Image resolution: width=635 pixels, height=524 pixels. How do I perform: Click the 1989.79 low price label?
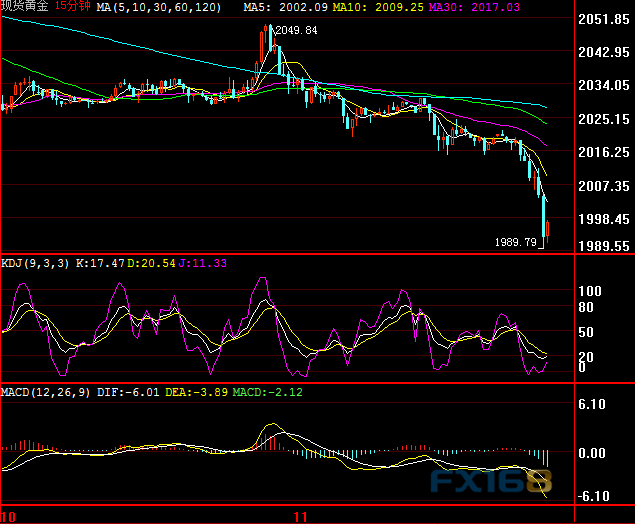pos(516,241)
